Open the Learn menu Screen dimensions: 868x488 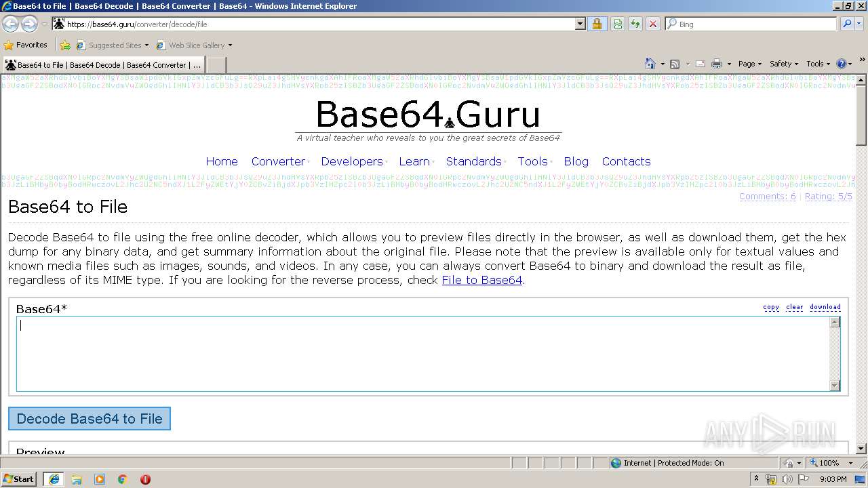[x=414, y=161]
